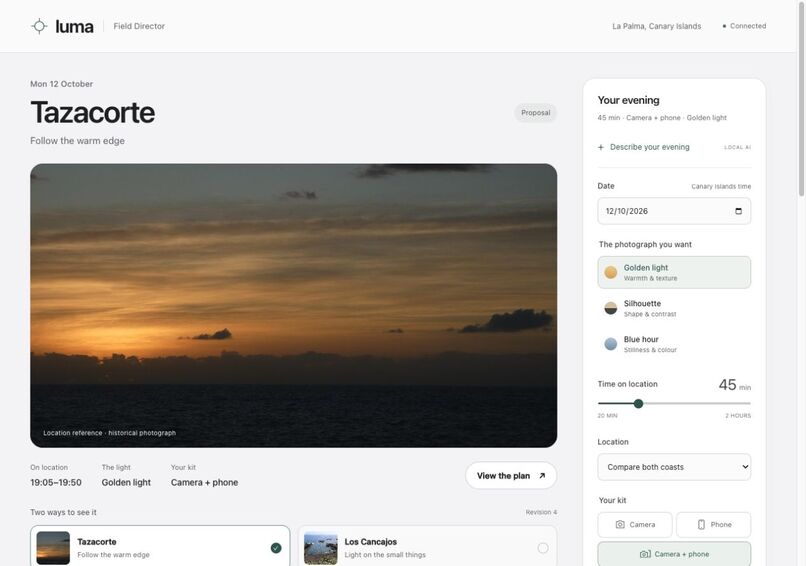Click the luma wordmark
This screenshot has width=806, height=566.
pyautogui.click(x=75, y=27)
